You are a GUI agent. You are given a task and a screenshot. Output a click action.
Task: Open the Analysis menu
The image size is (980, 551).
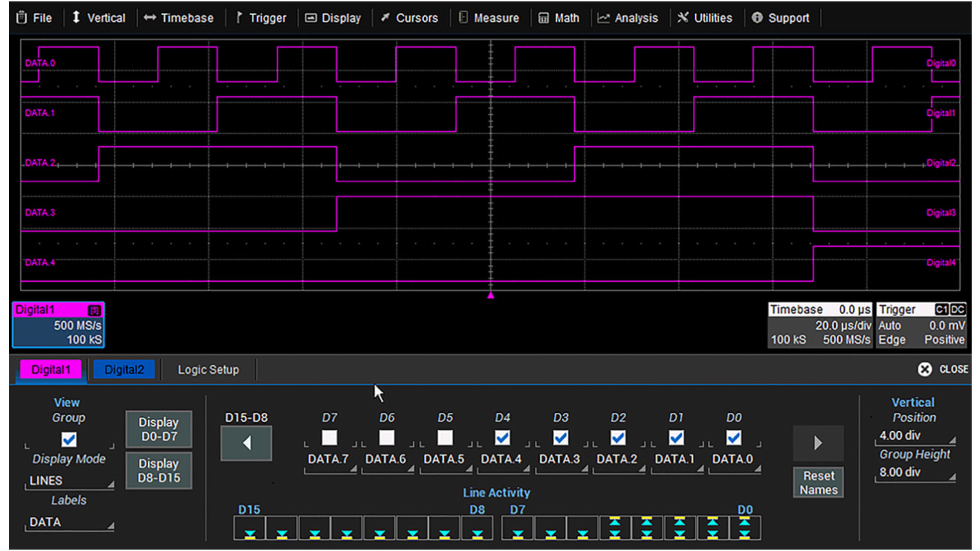[x=628, y=18]
